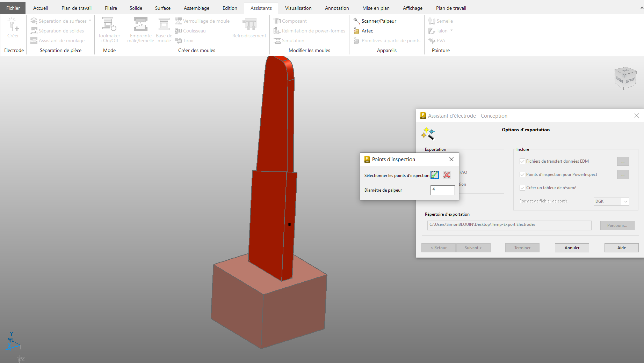Click the view orientation cube
644x363 pixels.
625,78
